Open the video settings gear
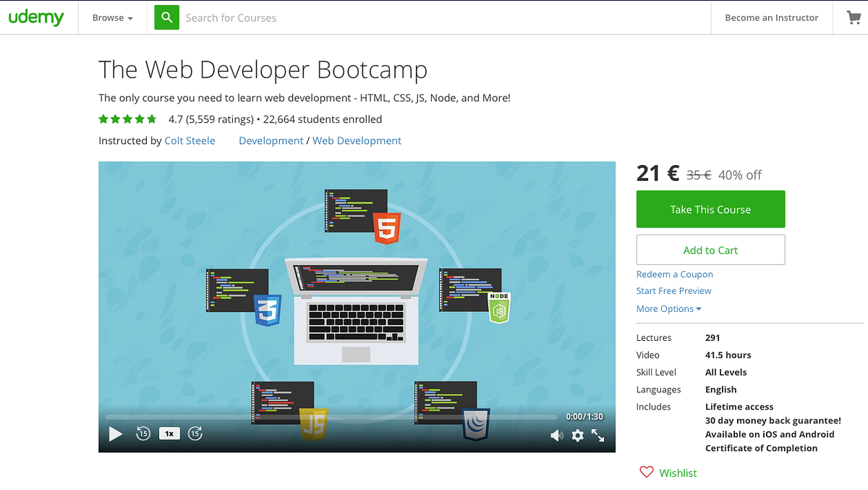Screen dimensions: 868x490 click(577, 435)
